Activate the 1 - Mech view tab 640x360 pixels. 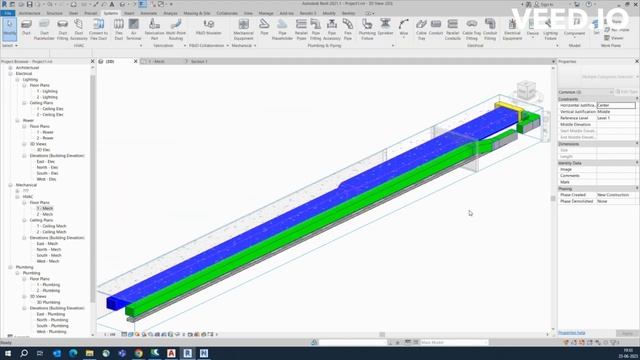pyautogui.click(x=156, y=62)
